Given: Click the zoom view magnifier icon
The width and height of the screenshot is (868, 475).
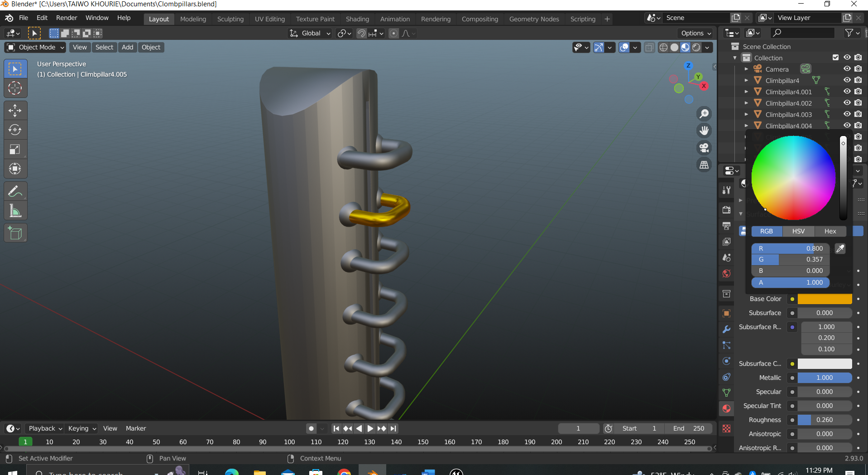Looking at the screenshot, I should point(704,114).
